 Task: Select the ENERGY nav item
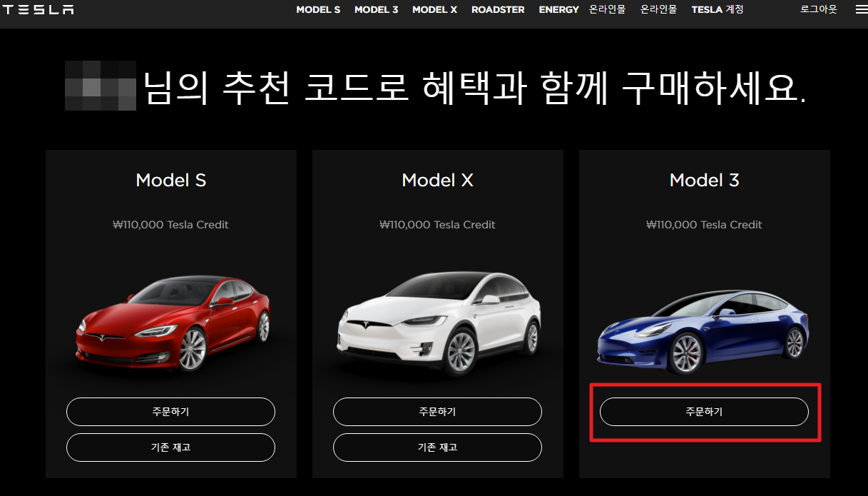[x=558, y=10]
